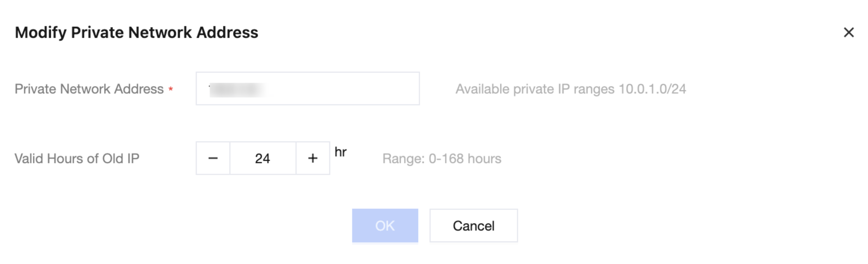
Task: Click the red required-field asterisk
Action: (x=171, y=89)
